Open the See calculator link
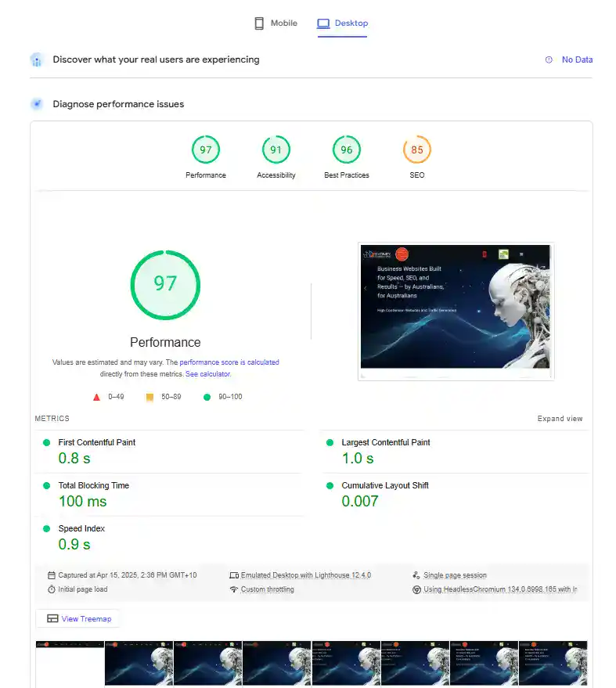Viewport: 616px width, 688px height. click(x=208, y=374)
